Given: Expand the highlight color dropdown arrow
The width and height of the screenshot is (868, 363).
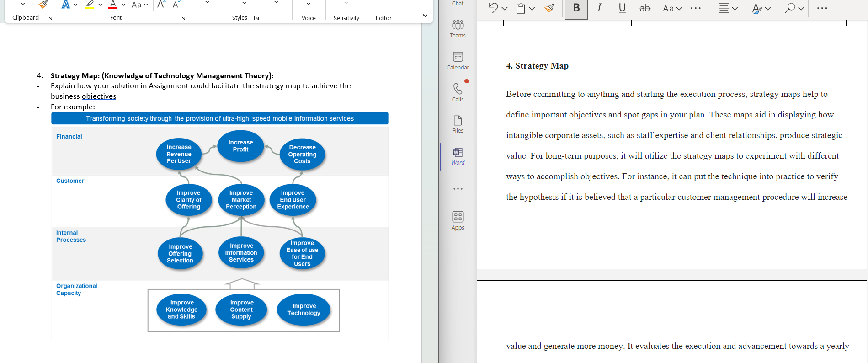Looking at the screenshot, I should (100, 5).
